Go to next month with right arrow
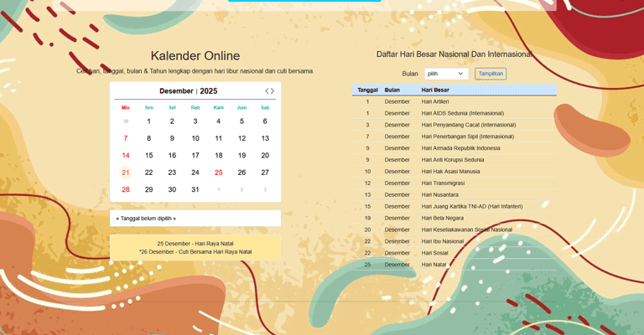 coord(273,91)
